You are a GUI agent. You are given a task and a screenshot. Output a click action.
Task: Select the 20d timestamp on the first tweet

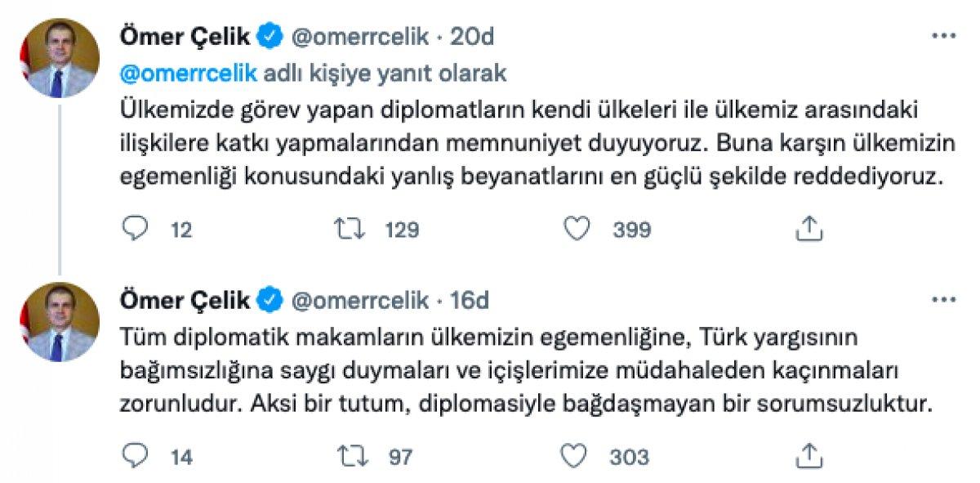click(471, 34)
